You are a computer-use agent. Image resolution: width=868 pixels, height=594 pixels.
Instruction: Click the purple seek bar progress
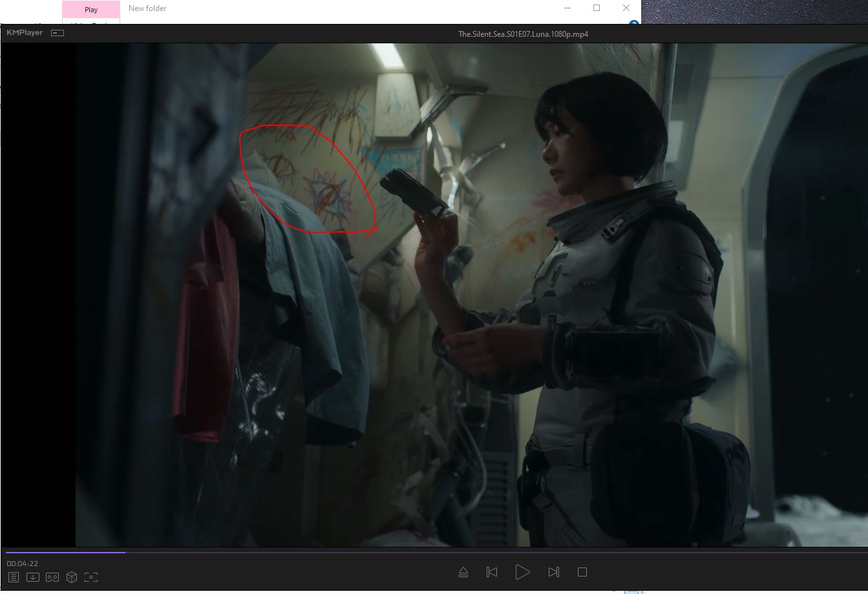pos(65,552)
